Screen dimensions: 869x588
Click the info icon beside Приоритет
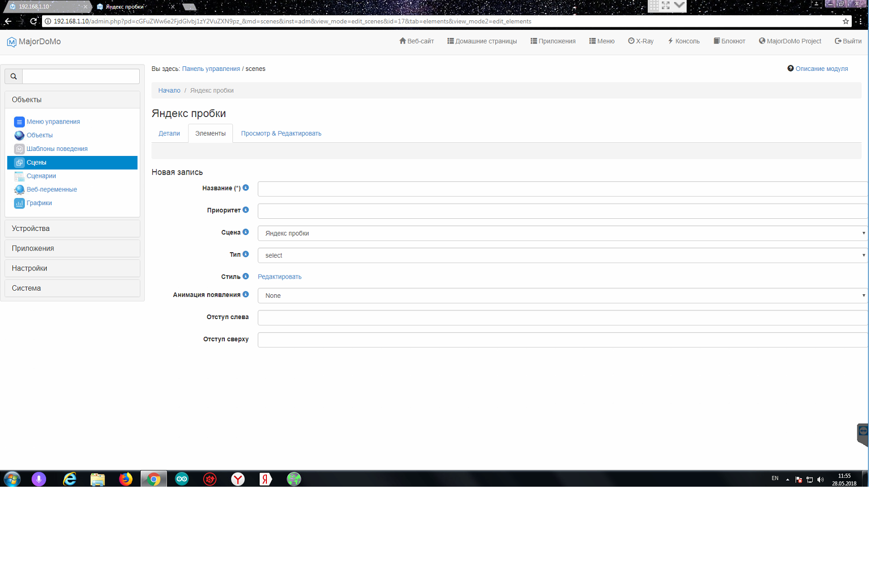[246, 210]
